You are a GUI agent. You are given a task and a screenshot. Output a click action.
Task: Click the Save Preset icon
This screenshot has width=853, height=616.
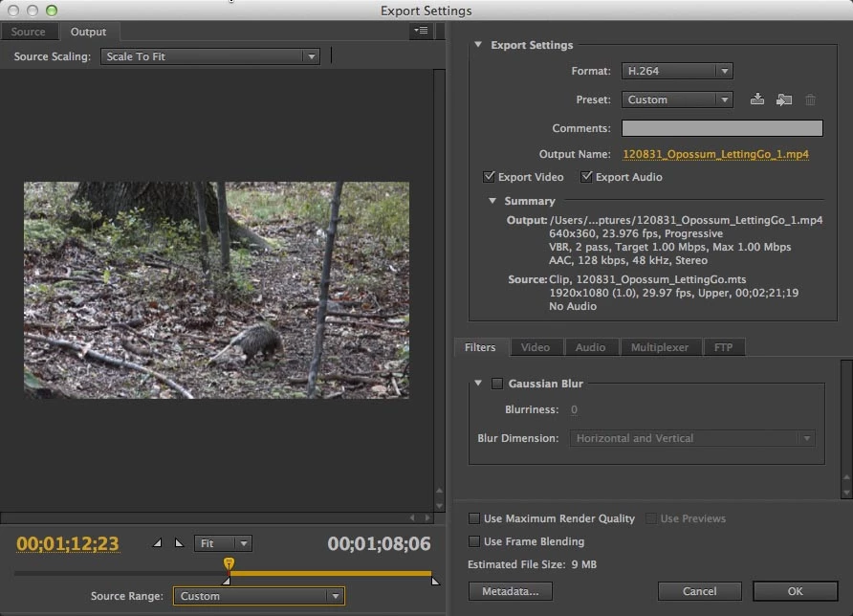click(x=756, y=99)
